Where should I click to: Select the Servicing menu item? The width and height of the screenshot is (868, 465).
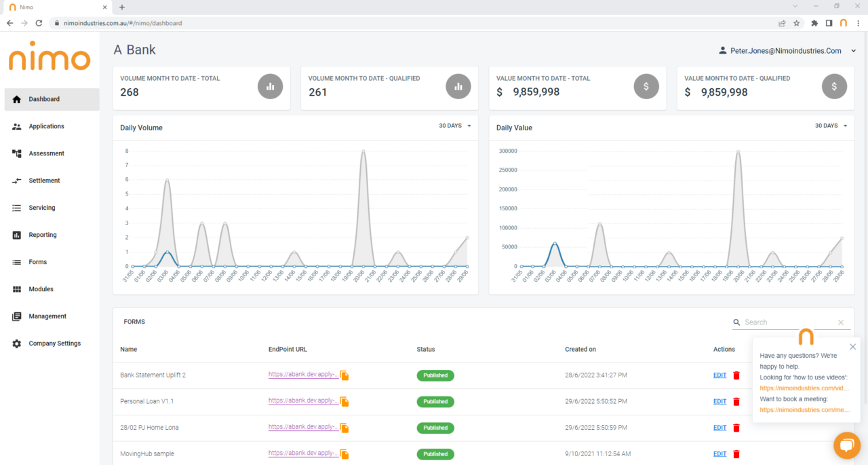tap(43, 208)
